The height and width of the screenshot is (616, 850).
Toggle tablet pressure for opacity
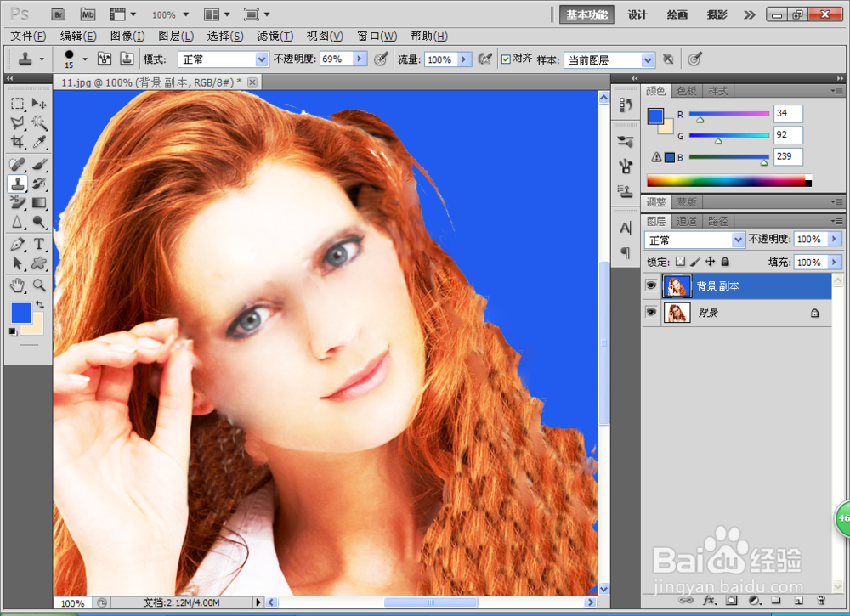(x=381, y=59)
